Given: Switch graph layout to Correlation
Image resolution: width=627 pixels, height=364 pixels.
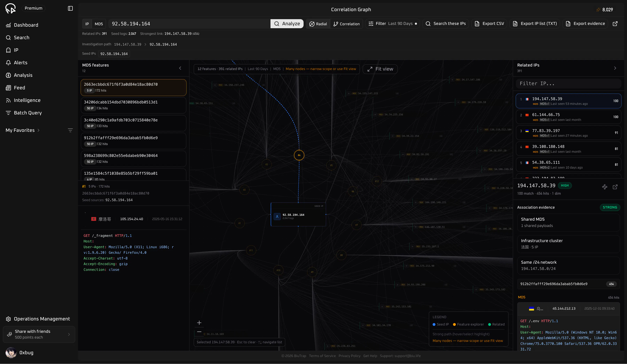Looking at the screenshot, I should 346,24.
